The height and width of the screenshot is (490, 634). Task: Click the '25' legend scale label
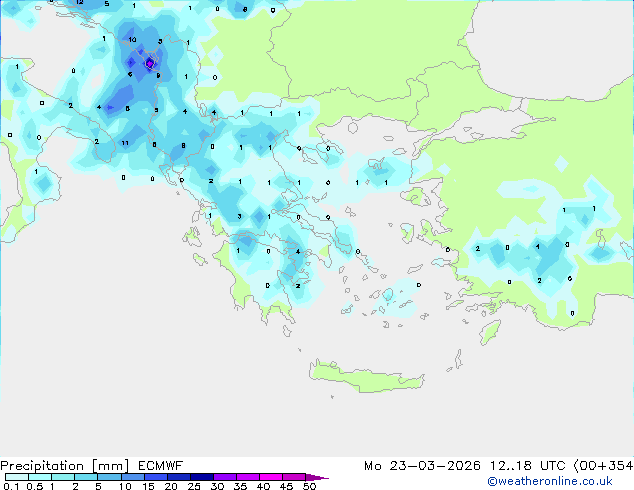point(194,486)
